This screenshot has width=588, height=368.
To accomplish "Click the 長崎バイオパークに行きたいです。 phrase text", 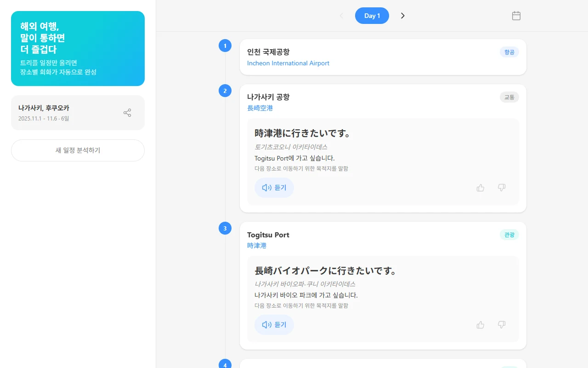I will click(x=326, y=270).
